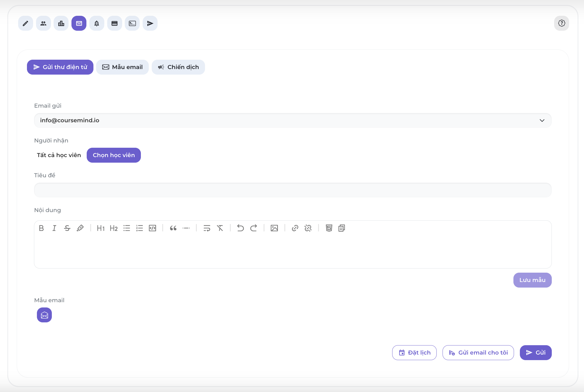Insert a code block
The width and height of the screenshot is (584, 392).
click(153, 228)
